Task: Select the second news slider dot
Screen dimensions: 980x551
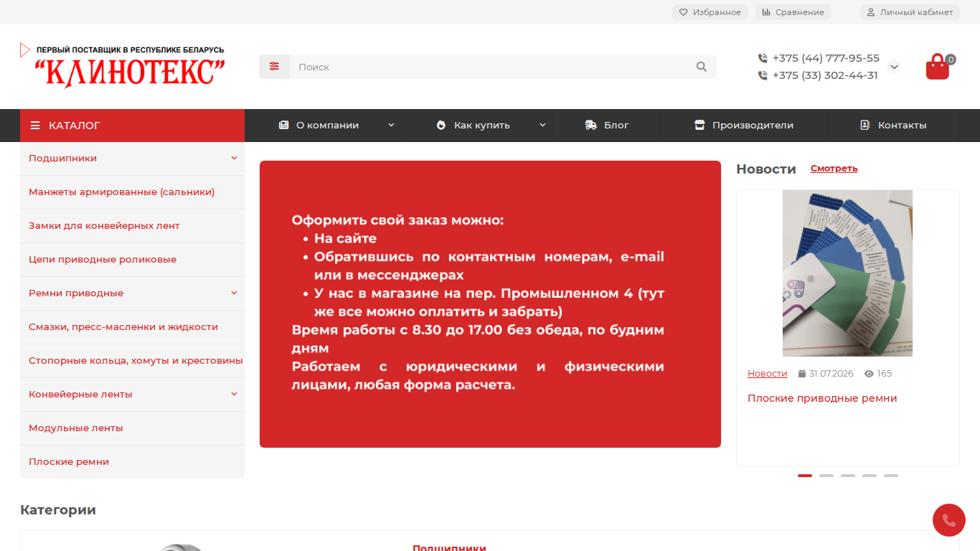Action: click(826, 476)
